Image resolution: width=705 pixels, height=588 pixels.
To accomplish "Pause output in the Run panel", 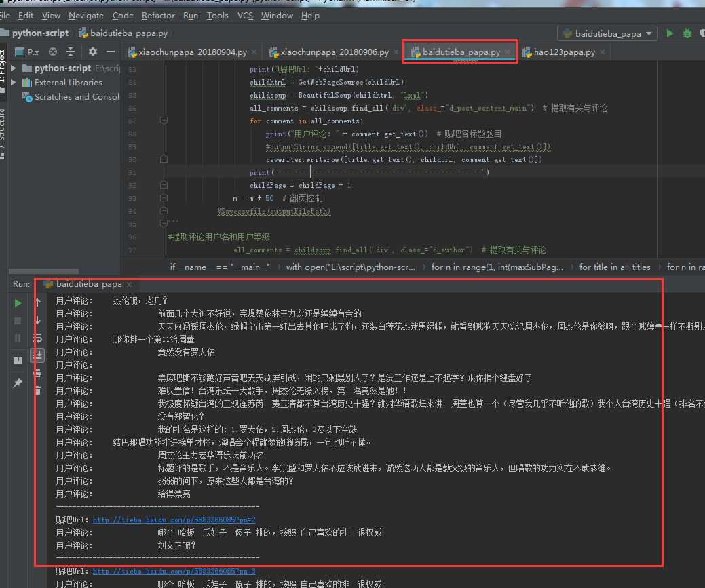I will point(18,338).
